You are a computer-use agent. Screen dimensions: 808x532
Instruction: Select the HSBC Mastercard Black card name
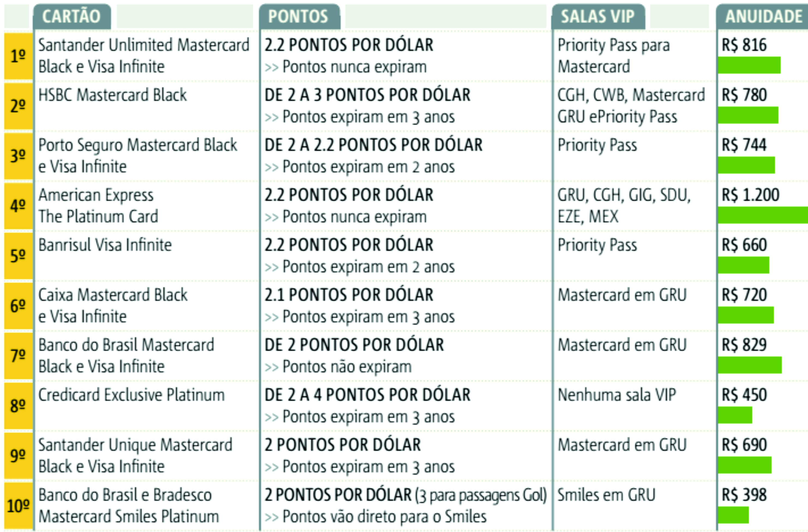point(112,95)
